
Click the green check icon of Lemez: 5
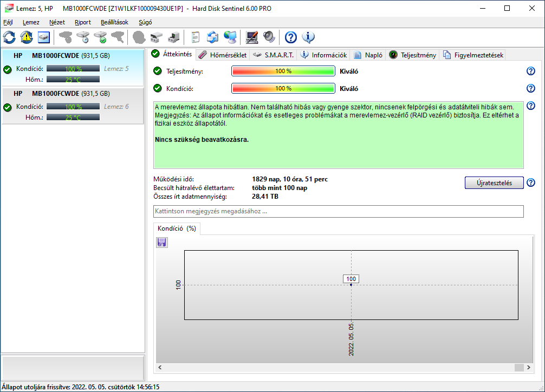click(x=8, y=69)
